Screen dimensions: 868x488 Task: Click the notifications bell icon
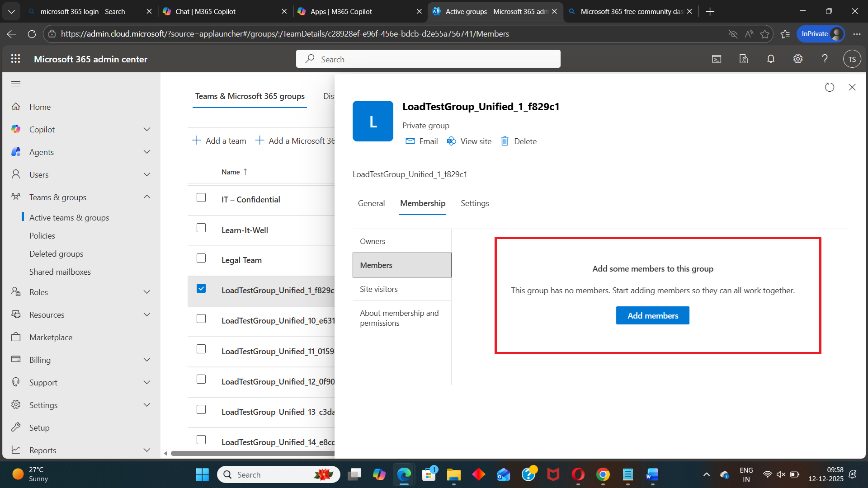[x=771, y=59]
